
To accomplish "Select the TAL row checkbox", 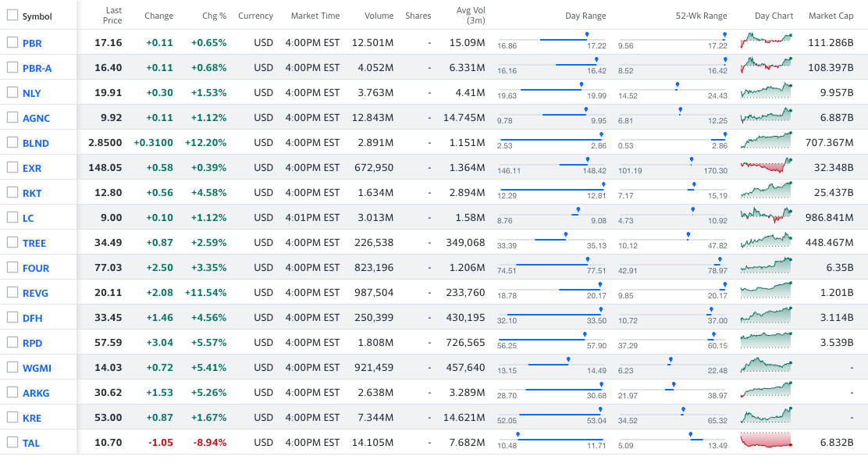I will coord(12,442).
